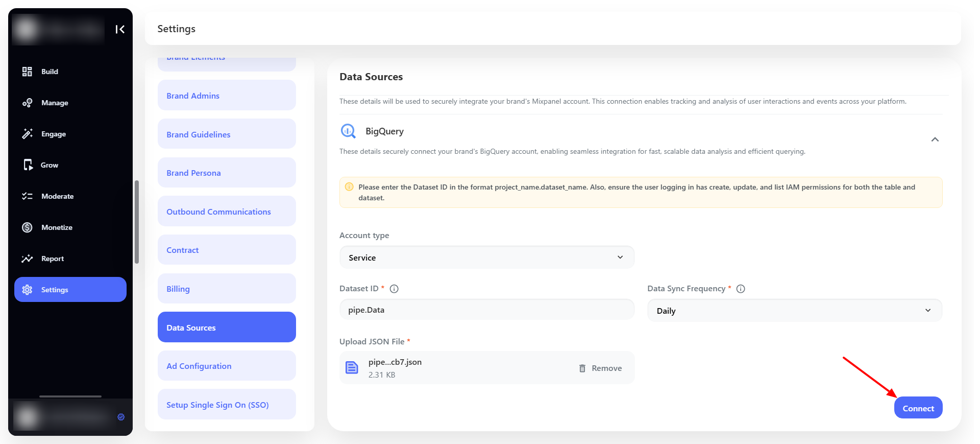The height and width of the screenshot is (444, 980).
Task: Open the Report menu label
Action: coord(53,259)
